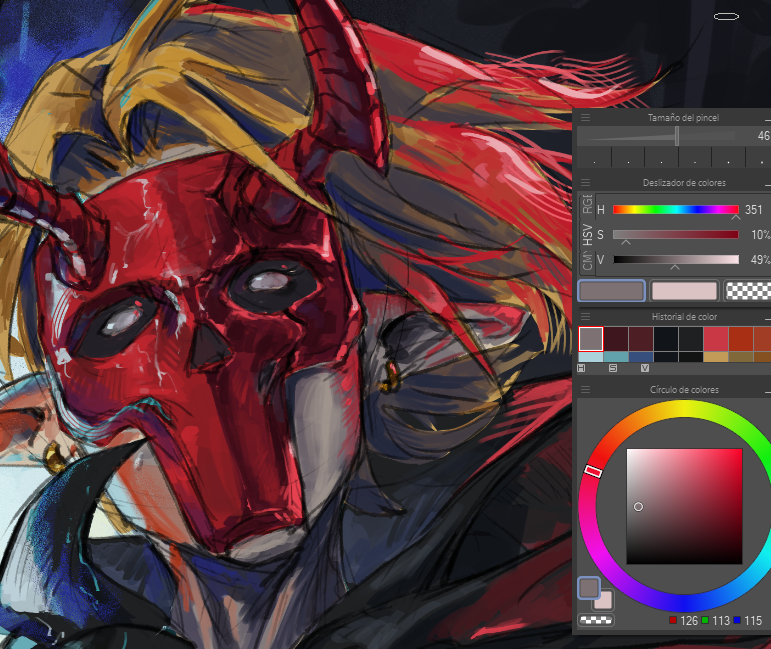The image size is (771, 649).
Task: Click the V value slider bar
Action: point(676,260)
